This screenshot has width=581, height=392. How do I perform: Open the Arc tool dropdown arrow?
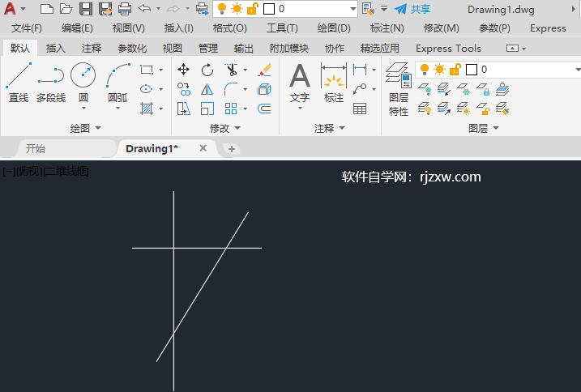click(x=117, y=109)
